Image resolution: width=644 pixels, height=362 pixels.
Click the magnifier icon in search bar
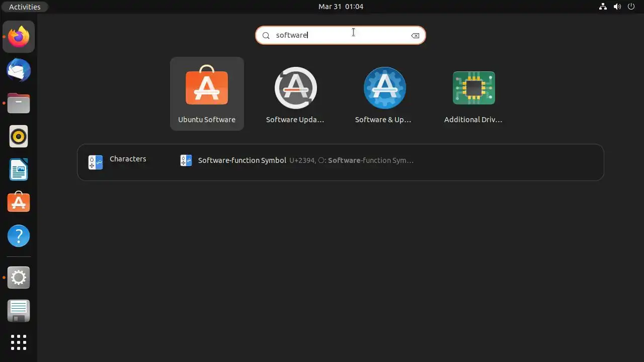(x=266, y=35)
